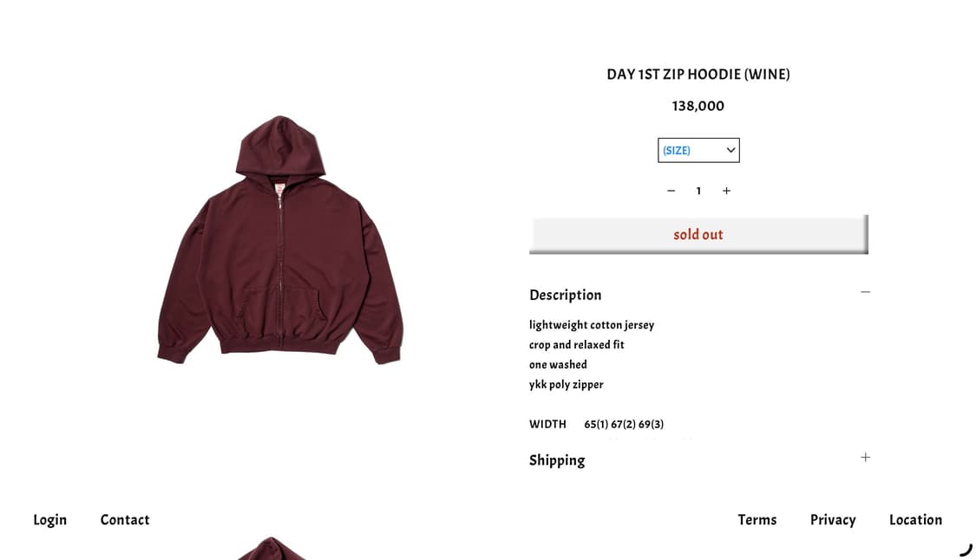976x560 pixels.
Task: Decrease quantity with the minus icon
Action: pos(671,191)
